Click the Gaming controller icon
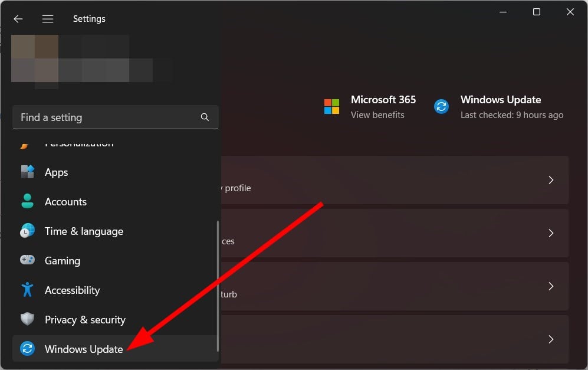Image resolution: width=588 pixels, height=370 pixels. (x=27, y=260)
